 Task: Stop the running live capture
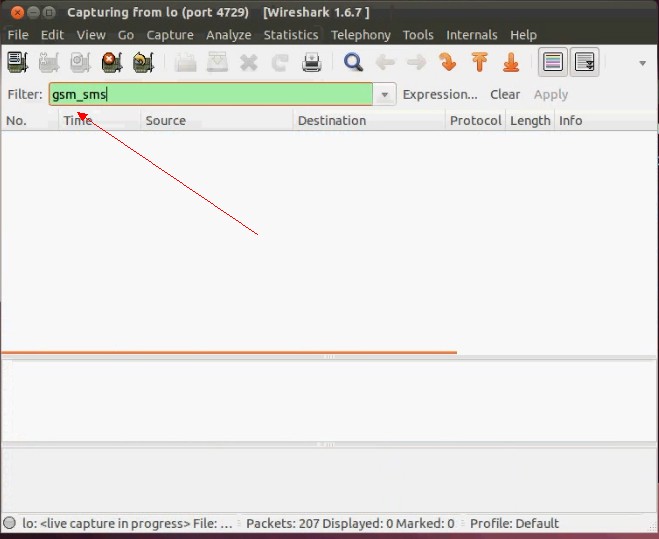click(x=112, y=62)
